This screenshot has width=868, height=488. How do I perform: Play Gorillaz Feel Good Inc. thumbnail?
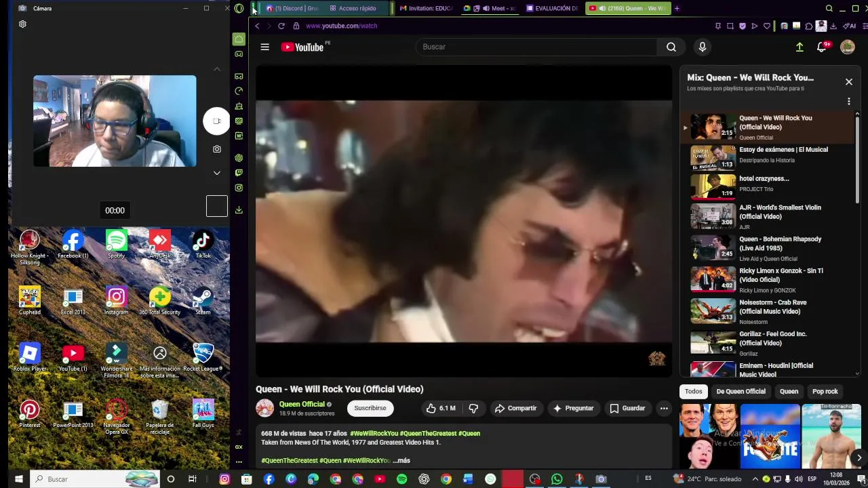(x=713, y=342)
